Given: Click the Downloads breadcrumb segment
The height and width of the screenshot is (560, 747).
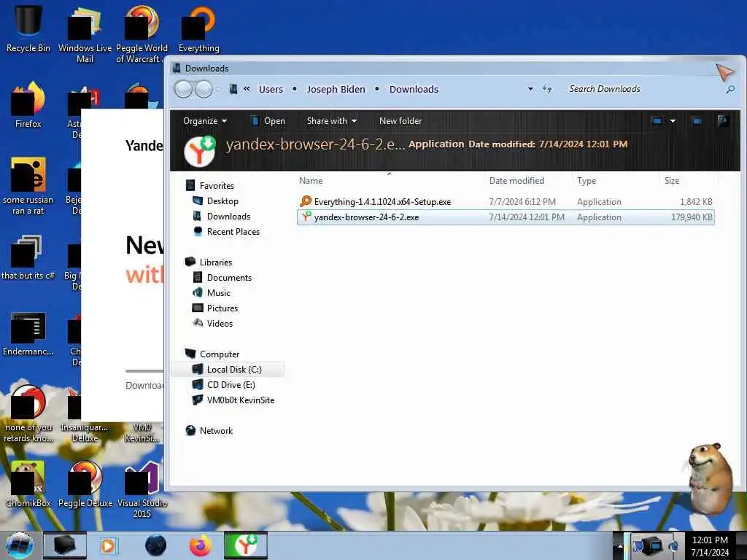Looking at the screenshot, I should (414, 89).
